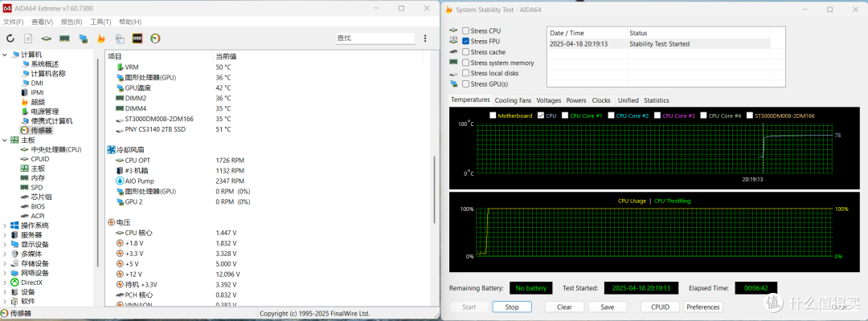Click the green memory module toolbar icon
The image size is (868, 321).
coord(65,39)
